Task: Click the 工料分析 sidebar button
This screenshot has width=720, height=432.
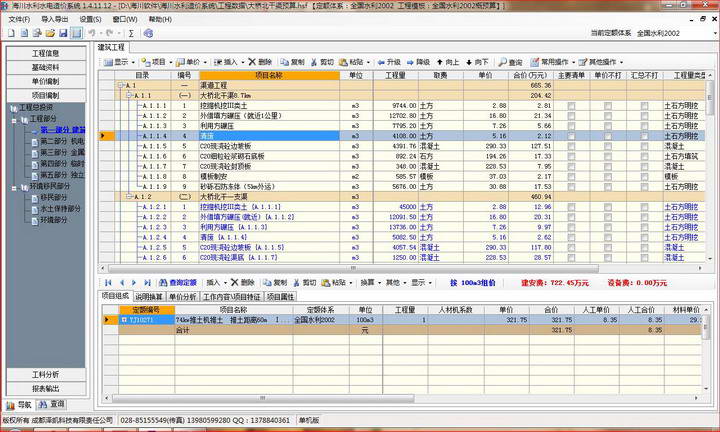Action: tap(46, 375)
